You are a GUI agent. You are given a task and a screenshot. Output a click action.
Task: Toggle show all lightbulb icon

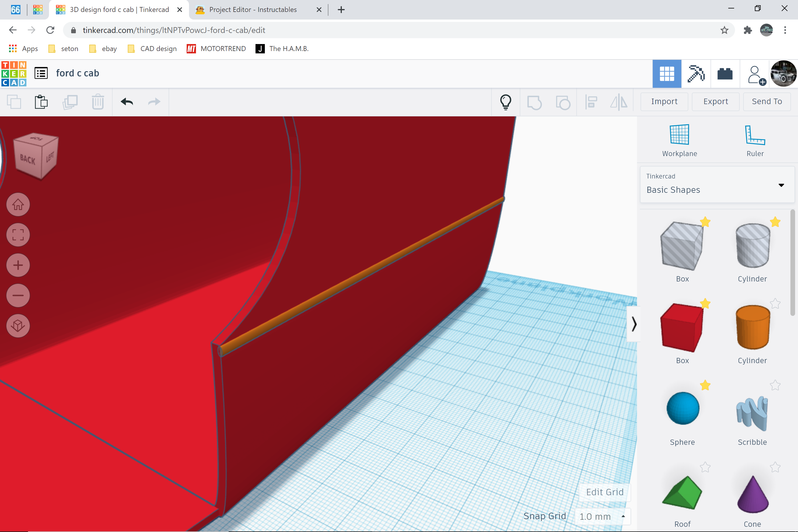point(505,102)
